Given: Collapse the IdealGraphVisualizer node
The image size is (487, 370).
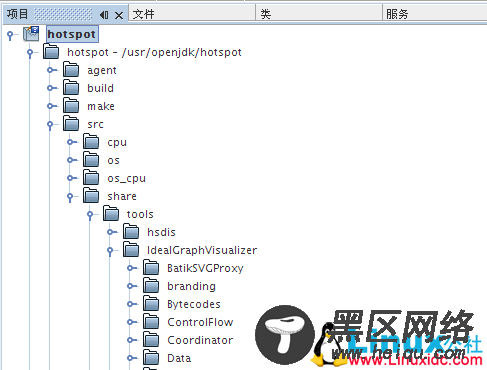Looking at the screenshot, I should click(110, 251).
